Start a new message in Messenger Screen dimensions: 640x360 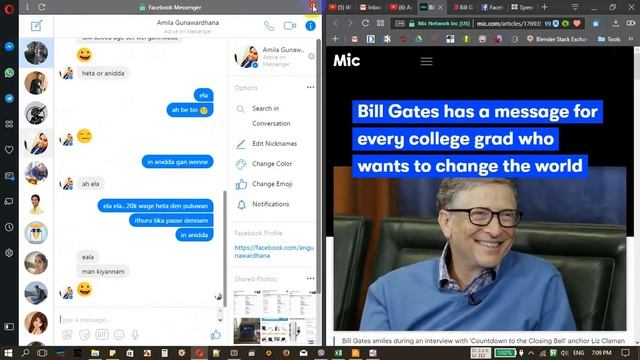[36, 26]
